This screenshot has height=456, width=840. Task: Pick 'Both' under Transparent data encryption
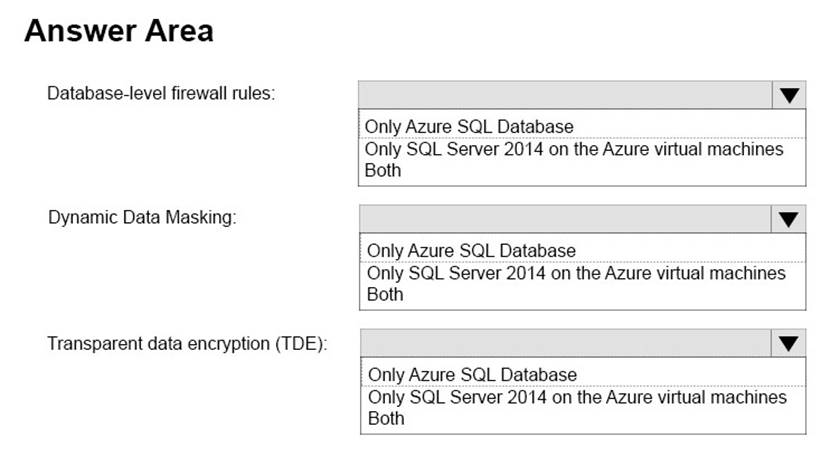click(x=386, y=418)
